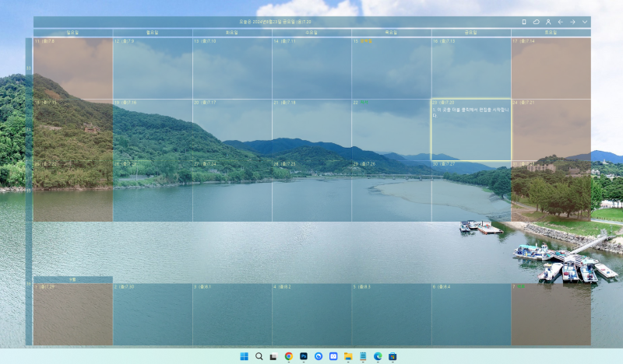This screenshot has height=364, width=623.
Task: Click the week number sidebar strip
Action: 29,191
